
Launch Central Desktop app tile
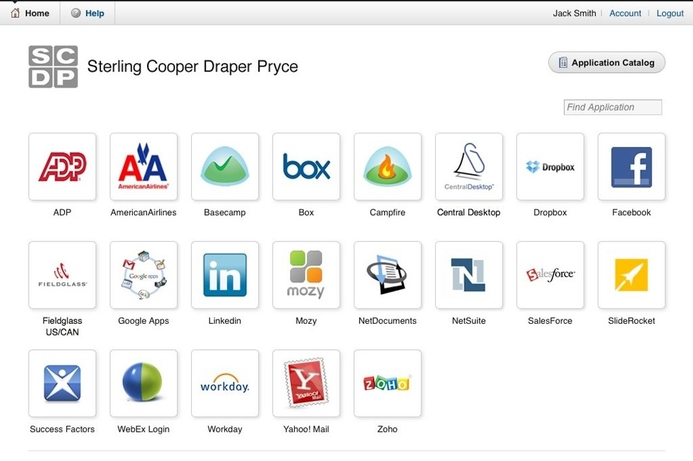pyautogui.click(x=469, y=167)
